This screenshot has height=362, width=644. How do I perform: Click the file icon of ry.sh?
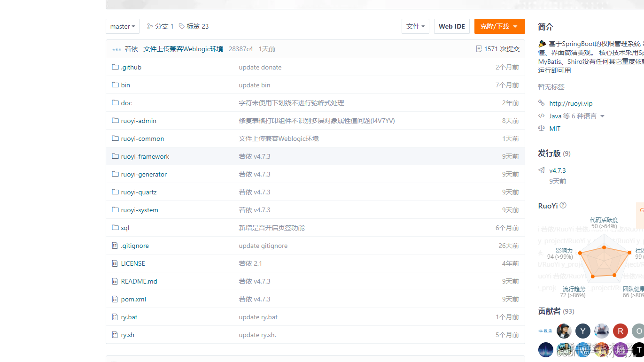(x=115, y=335)
